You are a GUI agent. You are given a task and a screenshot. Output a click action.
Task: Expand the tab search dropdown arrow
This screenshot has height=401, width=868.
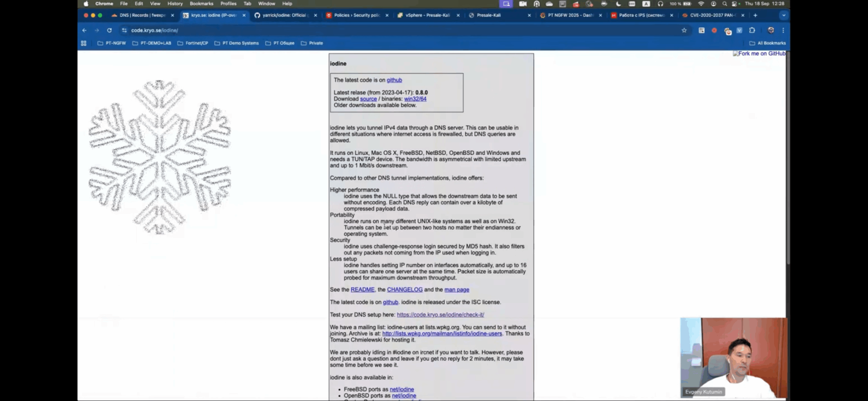coord(784,15)
